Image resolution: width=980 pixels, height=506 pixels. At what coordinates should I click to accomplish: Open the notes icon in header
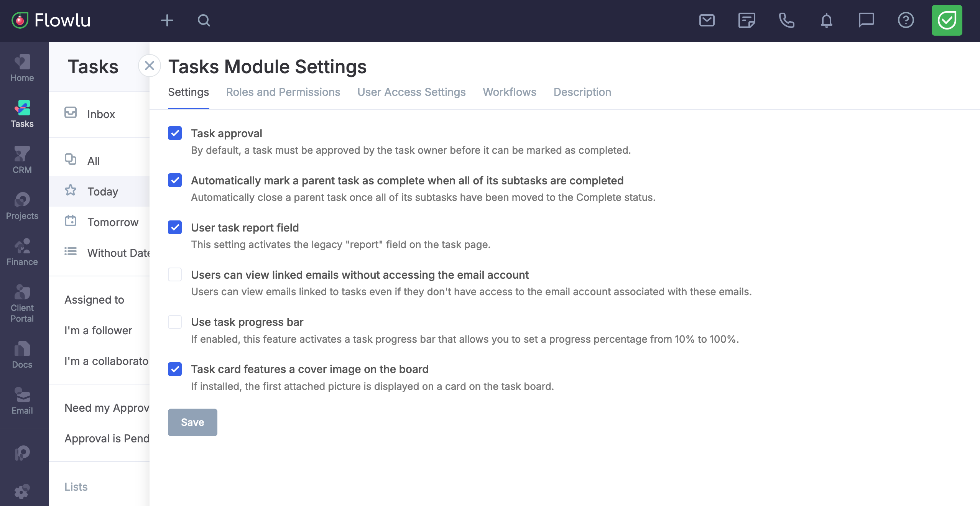(747, 20)
